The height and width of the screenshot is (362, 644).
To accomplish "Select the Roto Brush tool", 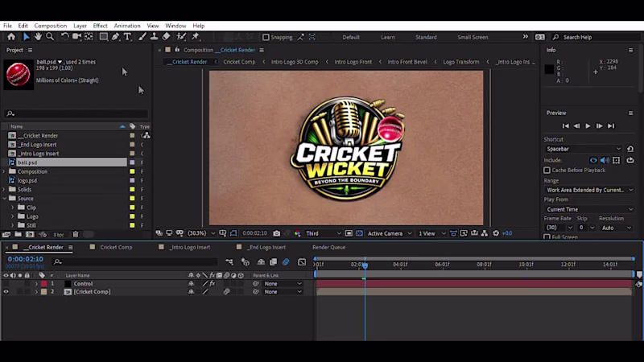I will [x=181, y=36].
